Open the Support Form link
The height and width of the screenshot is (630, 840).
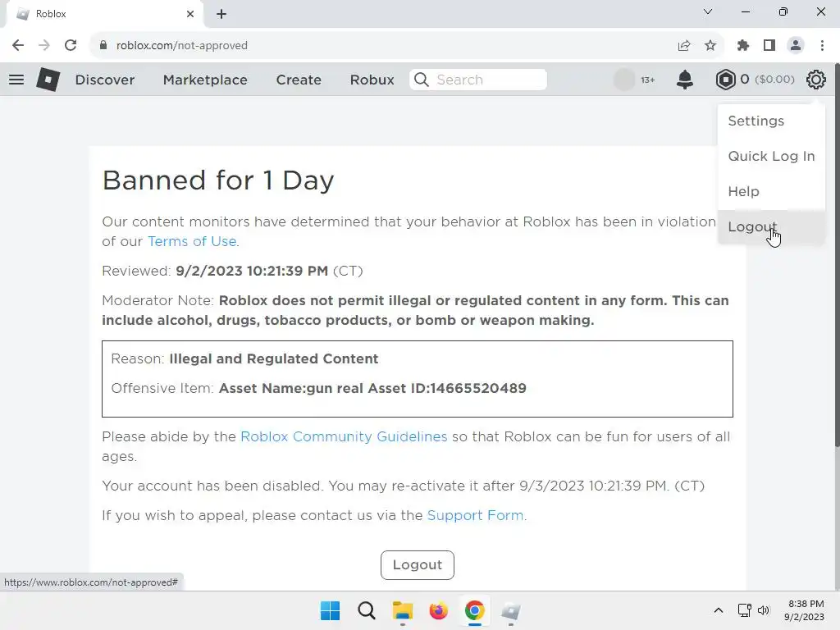[475, 515]
